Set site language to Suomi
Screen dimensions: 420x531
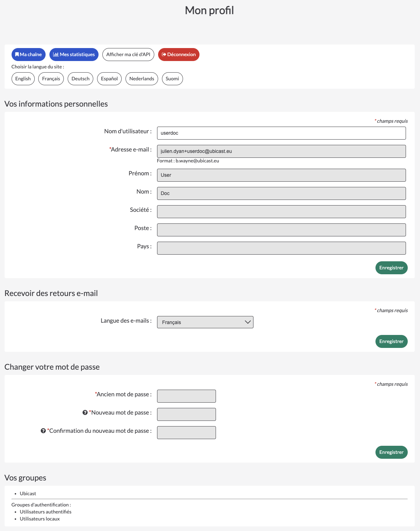(x=172, y=79)
